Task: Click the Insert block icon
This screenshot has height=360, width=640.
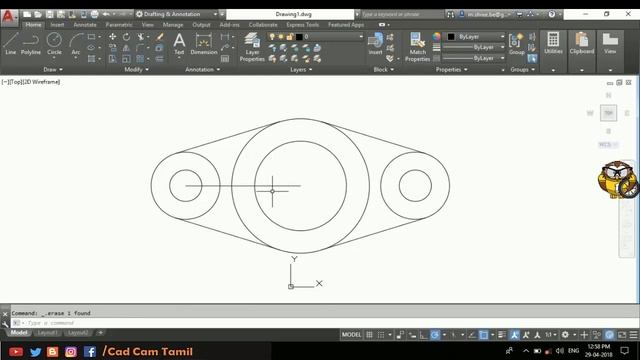Action: click(375, 44)
